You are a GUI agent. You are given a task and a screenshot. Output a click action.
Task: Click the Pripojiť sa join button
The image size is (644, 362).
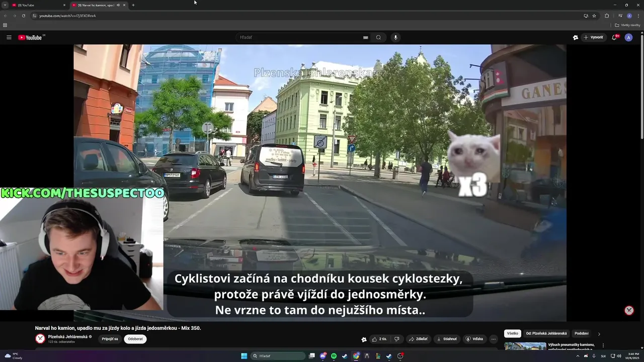tap(110, 339)
